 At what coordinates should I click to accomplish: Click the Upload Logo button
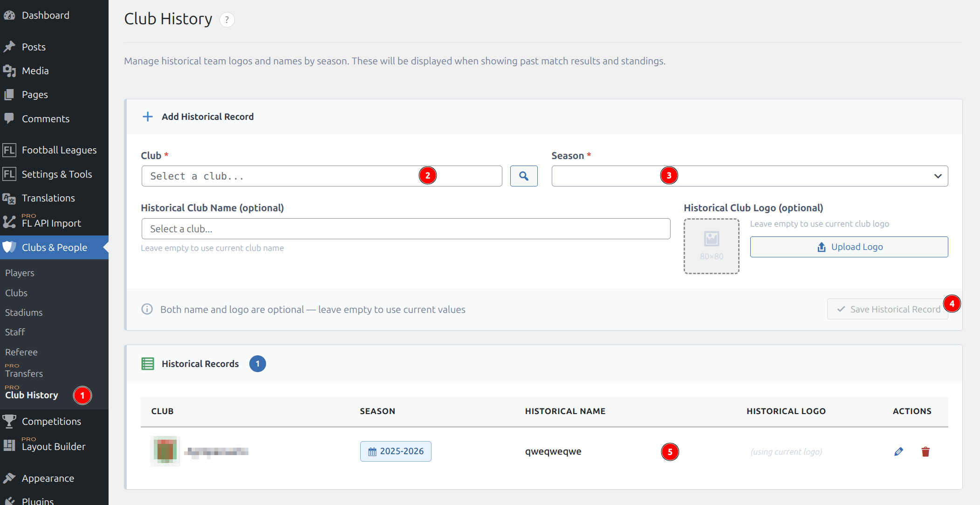point(849,247)
